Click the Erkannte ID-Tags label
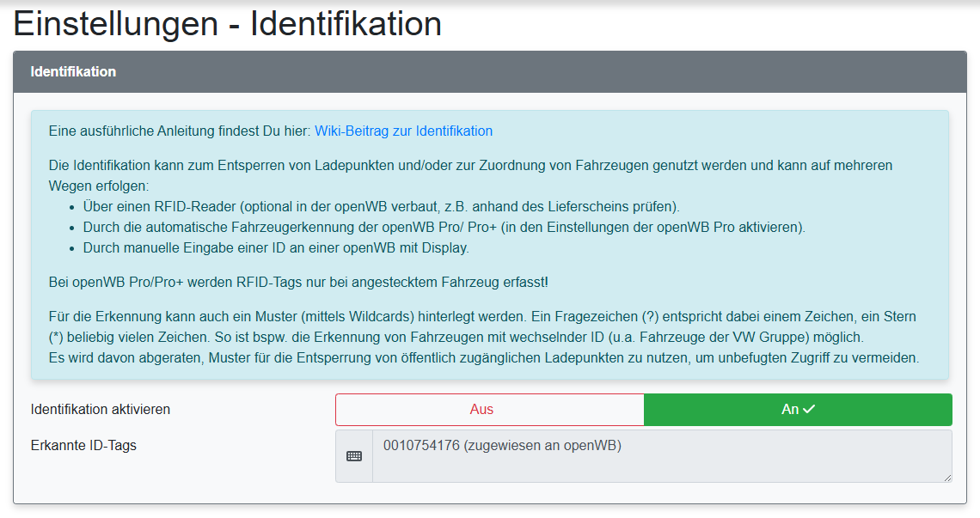This screenshot has width=980, height=518. (x=83, y=445)
